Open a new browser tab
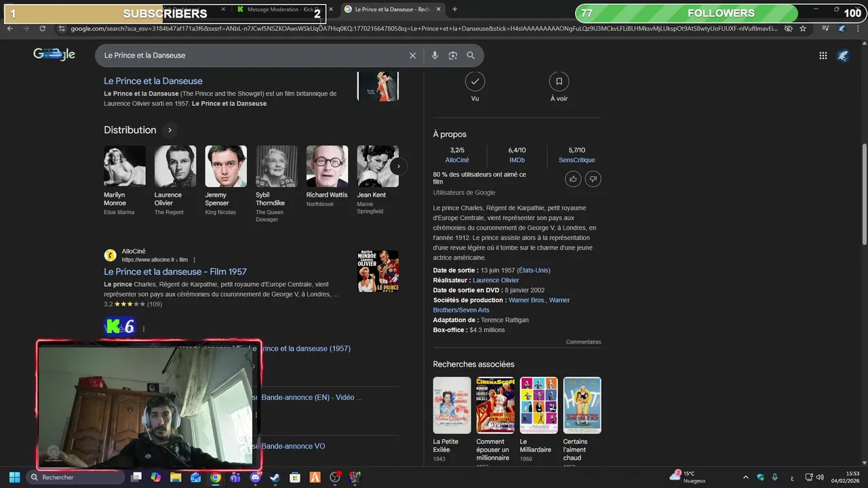The width and height of the screenshot is (868, 488). (454, 9)
